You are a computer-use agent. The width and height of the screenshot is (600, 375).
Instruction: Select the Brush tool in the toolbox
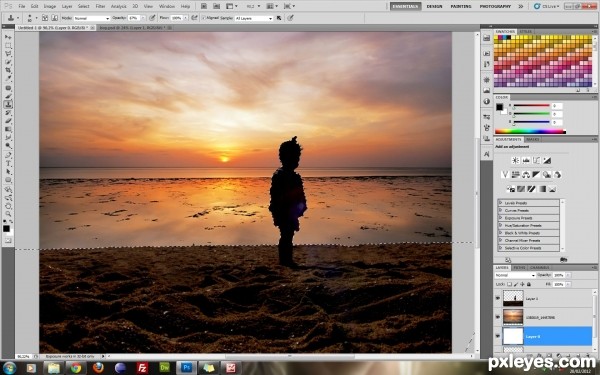click(8, 96)
